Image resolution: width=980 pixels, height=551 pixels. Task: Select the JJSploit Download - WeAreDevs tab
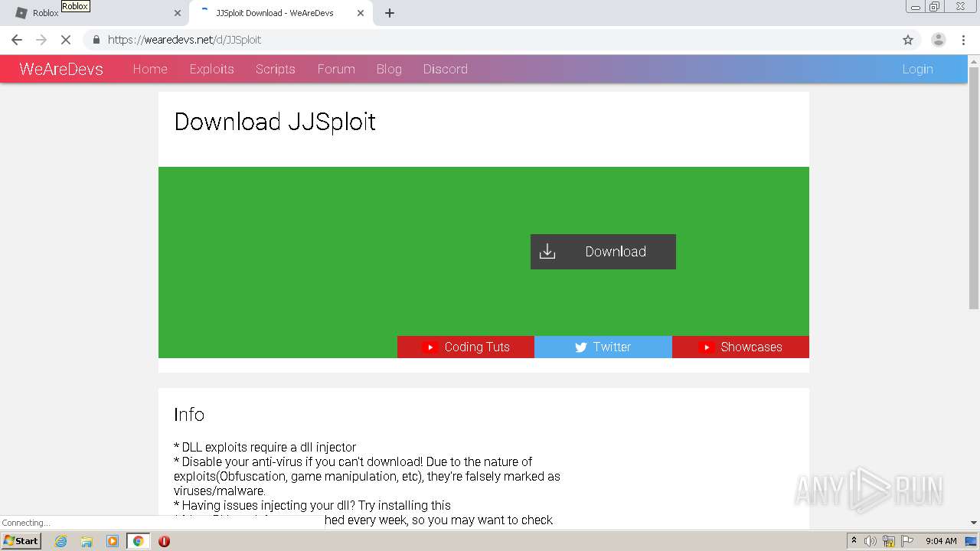click(x=281, y=13)
